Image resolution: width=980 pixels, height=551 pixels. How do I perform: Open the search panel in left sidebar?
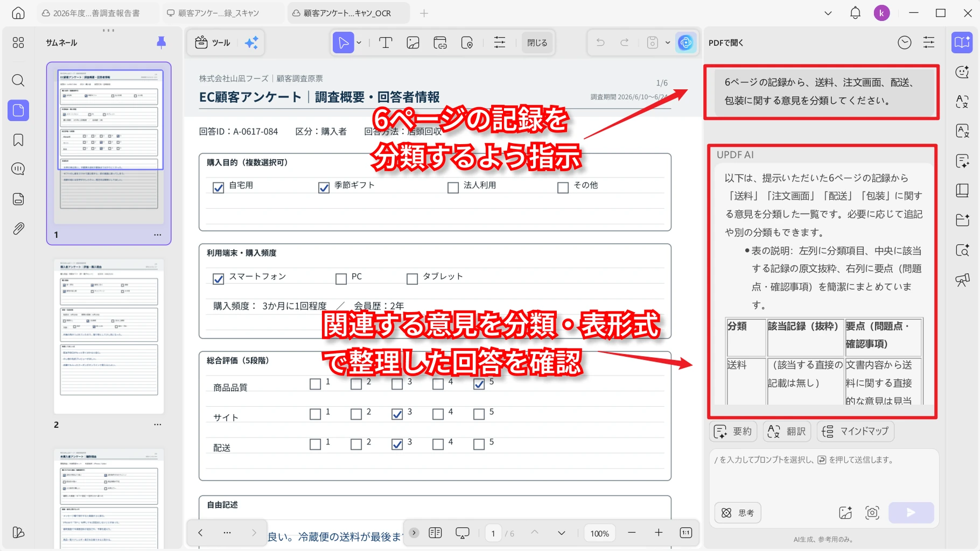tap(18, 81)
